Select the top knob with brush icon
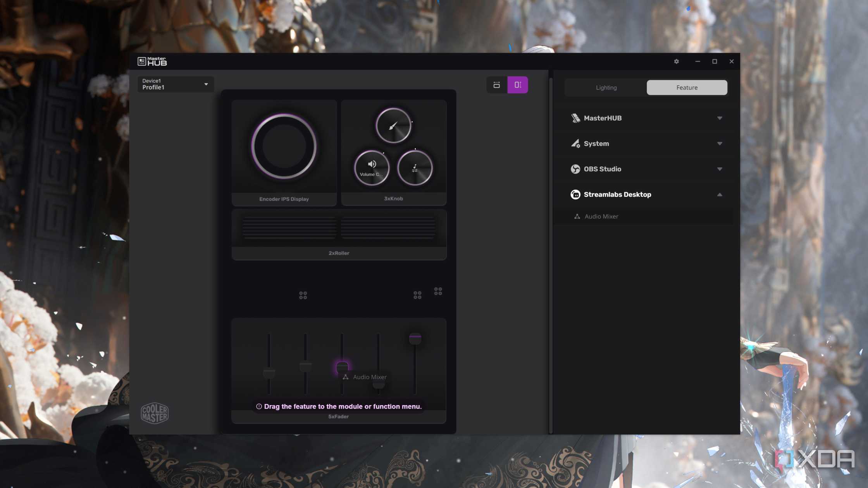Viewport: 868px width, 488px height. pyautogui.click(x=393, y=125)
